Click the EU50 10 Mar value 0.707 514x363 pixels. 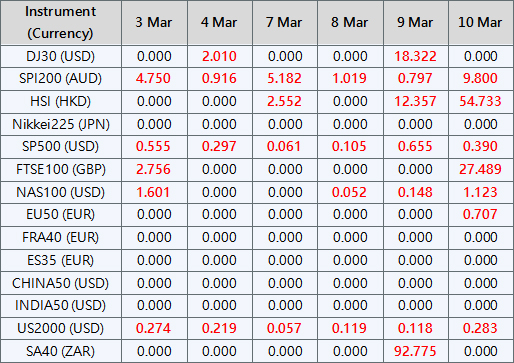coord(480,214)
